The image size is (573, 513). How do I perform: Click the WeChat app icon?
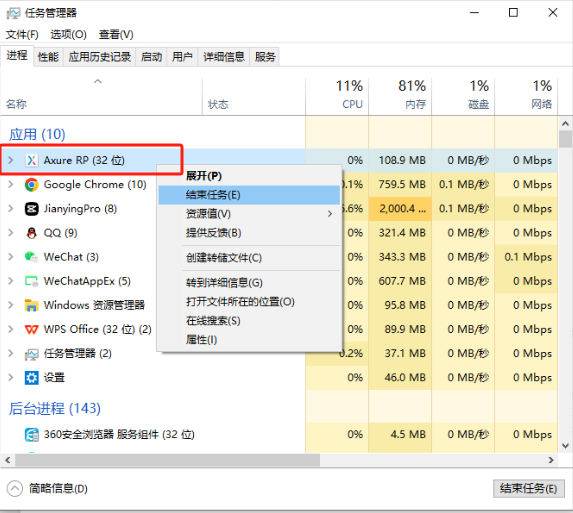[x=32, y=257]
